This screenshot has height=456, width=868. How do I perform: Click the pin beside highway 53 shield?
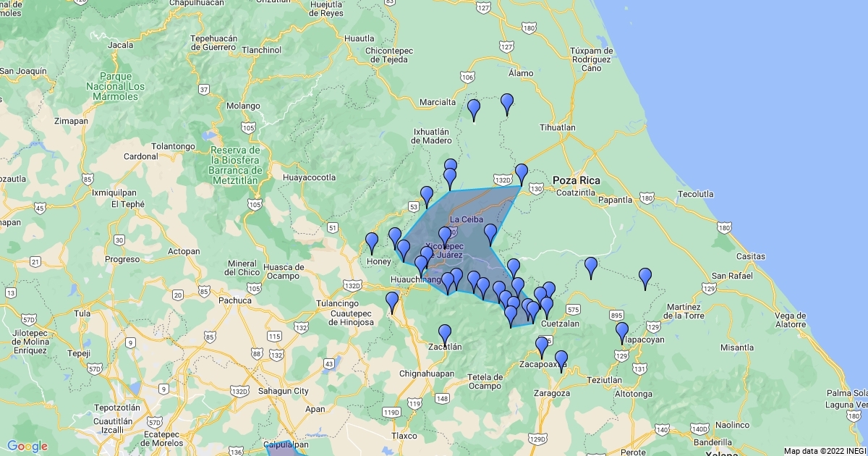[x=427, y=196]
